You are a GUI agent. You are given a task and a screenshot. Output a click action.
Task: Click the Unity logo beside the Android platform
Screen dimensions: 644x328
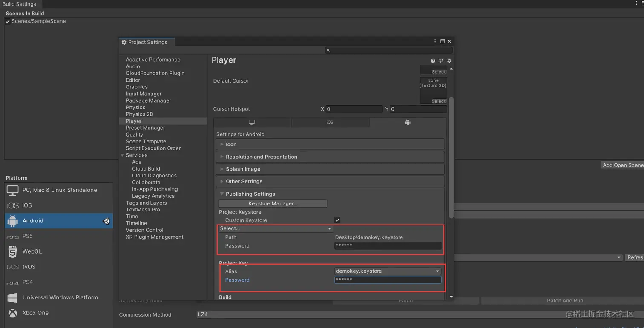pos(106,221)
